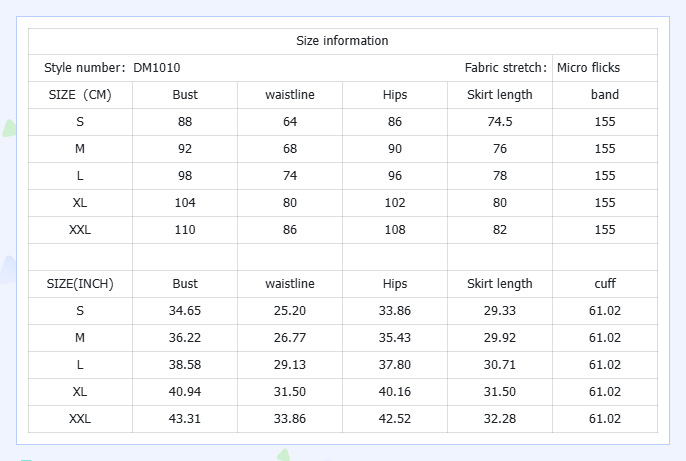The image size is (686, 461).
Task: Click the waistline value 74 for size L
Action: 290,176
